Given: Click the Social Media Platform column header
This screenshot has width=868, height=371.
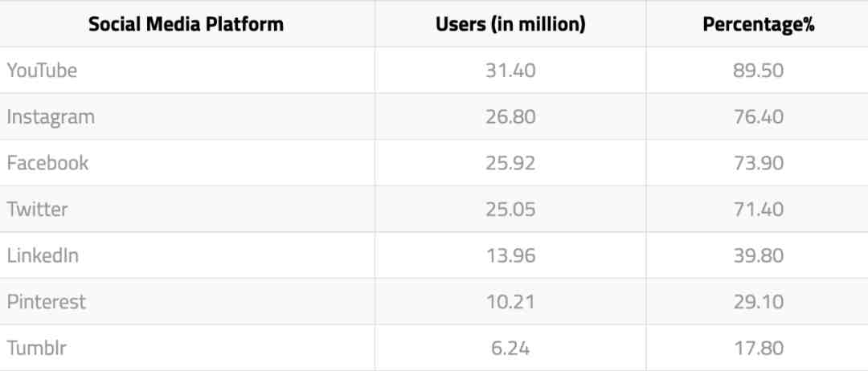Looking at the screenshot, I should [186, 24].
